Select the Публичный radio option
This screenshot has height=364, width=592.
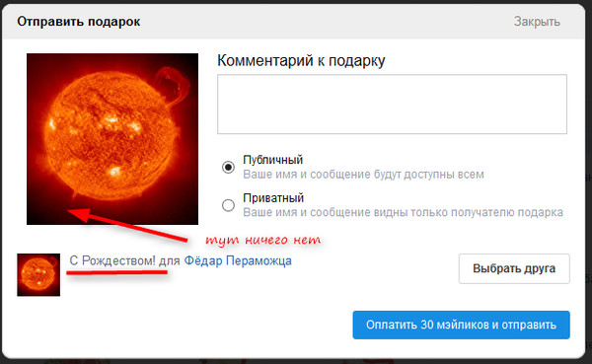(x=228, y=167)
